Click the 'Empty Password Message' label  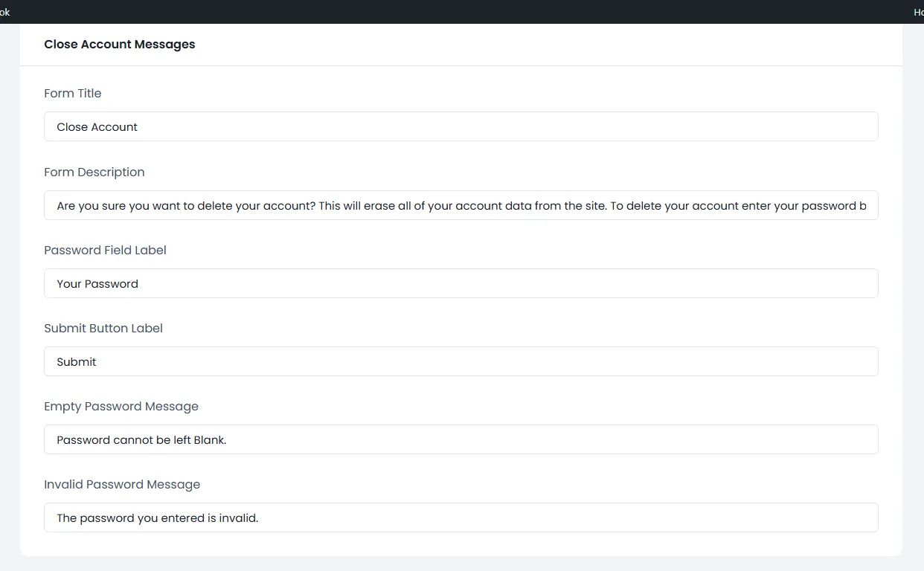(x=121, y=407)
